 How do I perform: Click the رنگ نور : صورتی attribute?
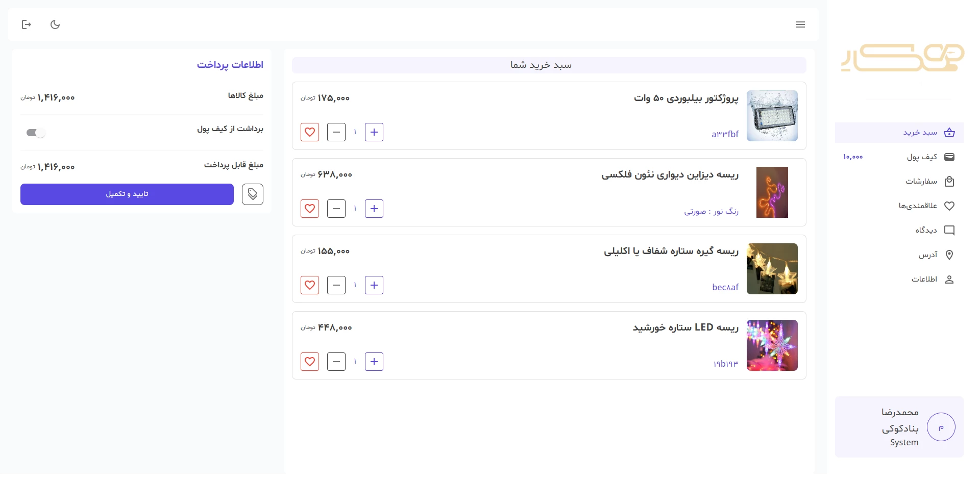tap(711, 211)
